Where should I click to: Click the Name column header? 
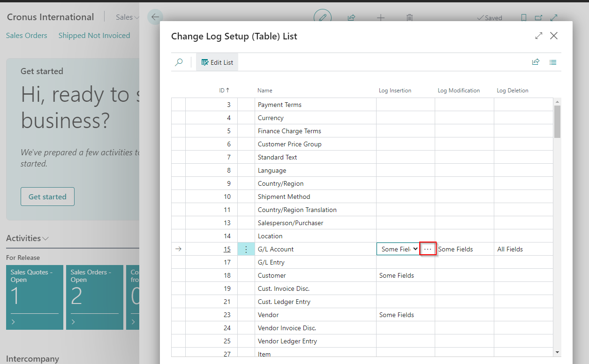[265, 91]
